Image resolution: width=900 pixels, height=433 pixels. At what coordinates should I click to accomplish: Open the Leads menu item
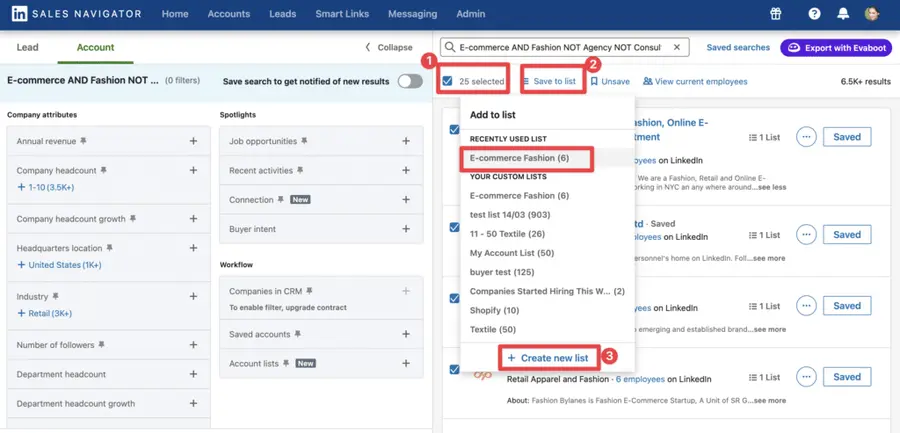282,14
